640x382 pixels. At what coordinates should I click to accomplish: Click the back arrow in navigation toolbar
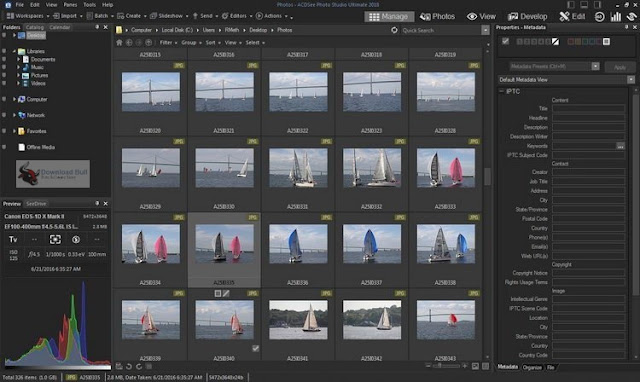[x=129, y=42]
